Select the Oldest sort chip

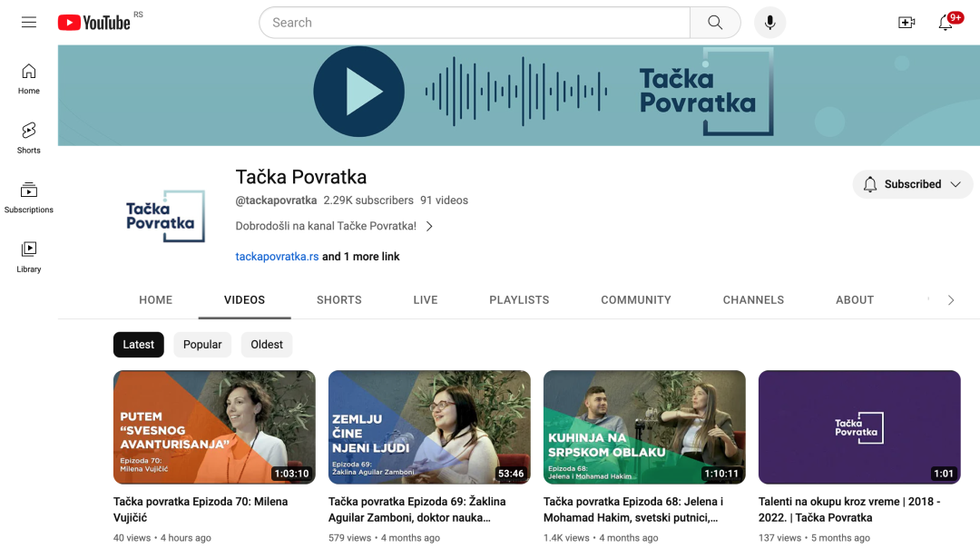tap(266, 345)
